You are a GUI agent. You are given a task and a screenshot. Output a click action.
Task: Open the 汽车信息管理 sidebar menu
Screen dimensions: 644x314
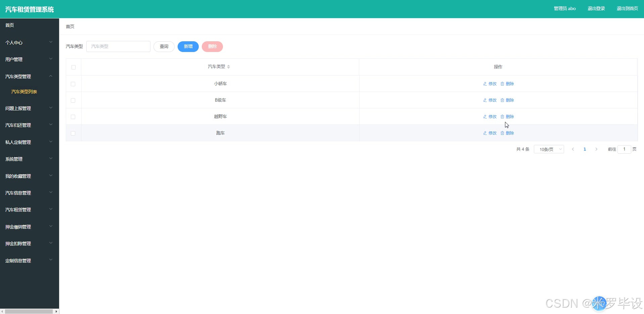pos(30,193)
